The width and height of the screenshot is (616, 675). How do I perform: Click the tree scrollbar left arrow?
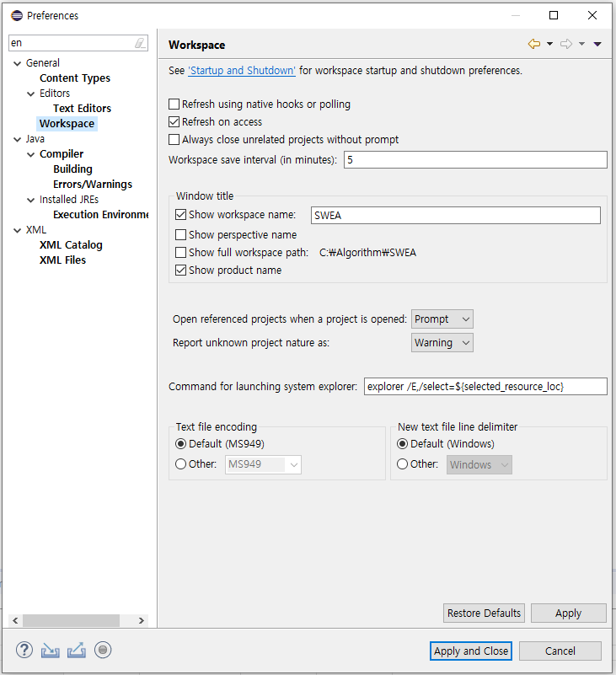point(15,620)
